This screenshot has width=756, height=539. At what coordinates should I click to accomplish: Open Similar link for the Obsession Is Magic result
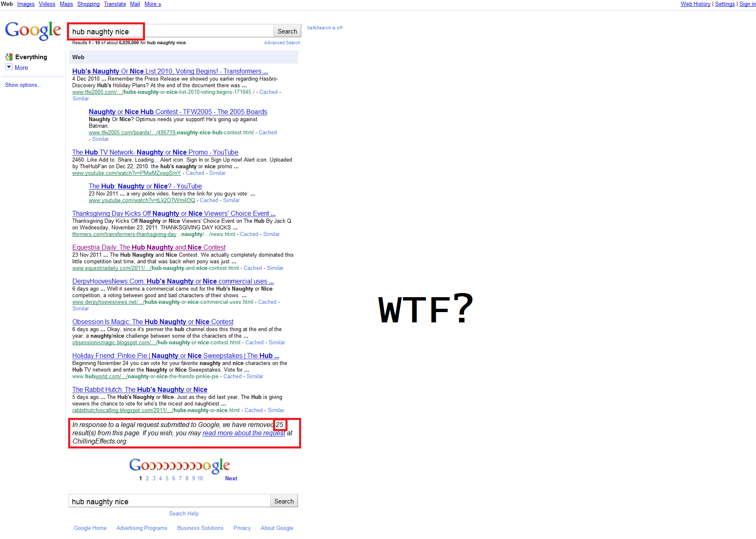click(x=277, y=343)
